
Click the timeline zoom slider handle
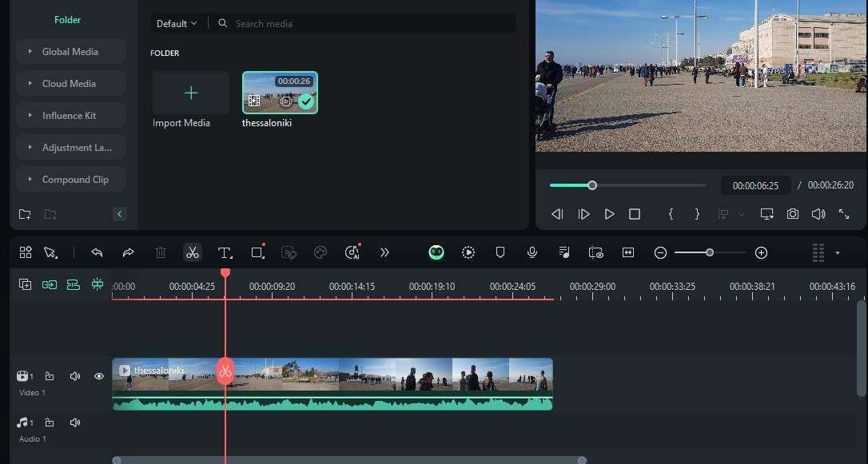[x=710, y=252]
